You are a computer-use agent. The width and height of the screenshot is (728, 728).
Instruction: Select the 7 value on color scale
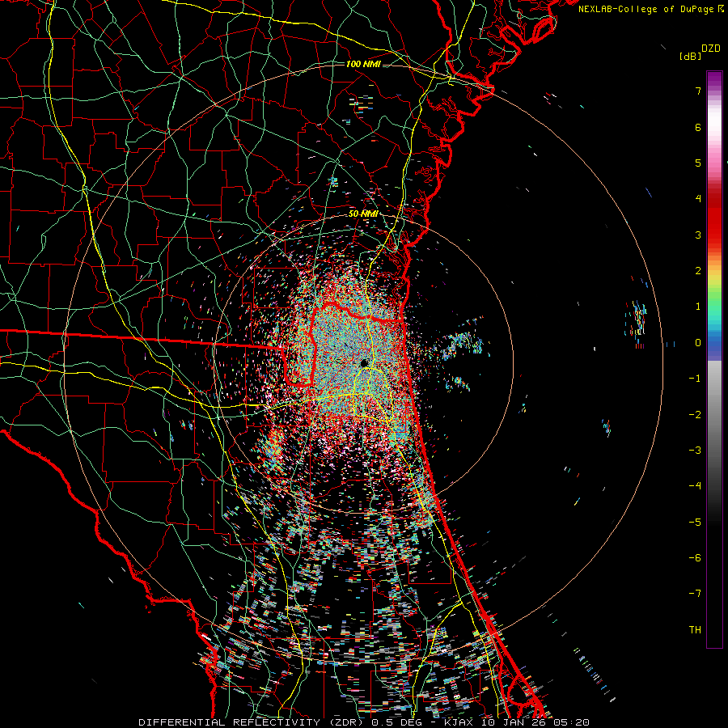pyautogui.click(x=698, y=91)
